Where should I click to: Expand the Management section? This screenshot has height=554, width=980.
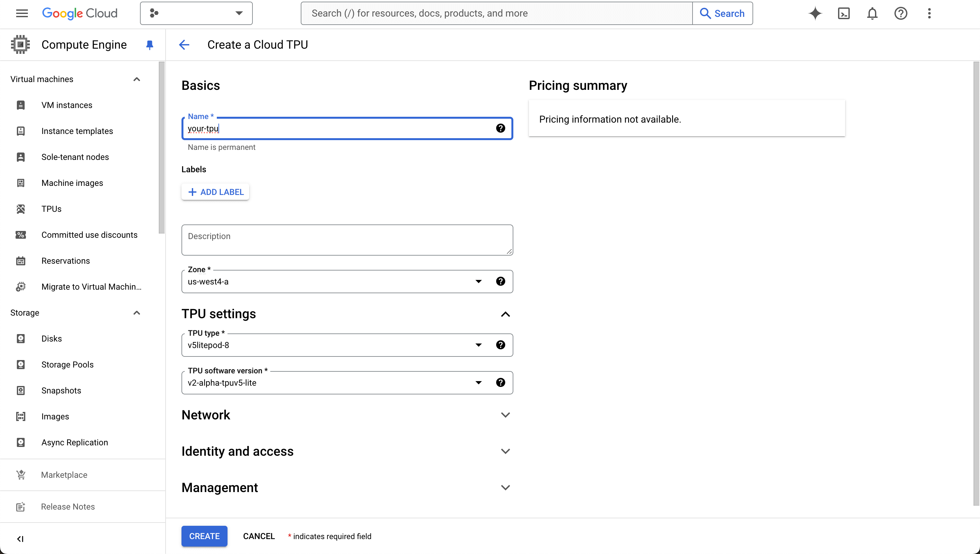pyautogui.click(x=506, y=488)
